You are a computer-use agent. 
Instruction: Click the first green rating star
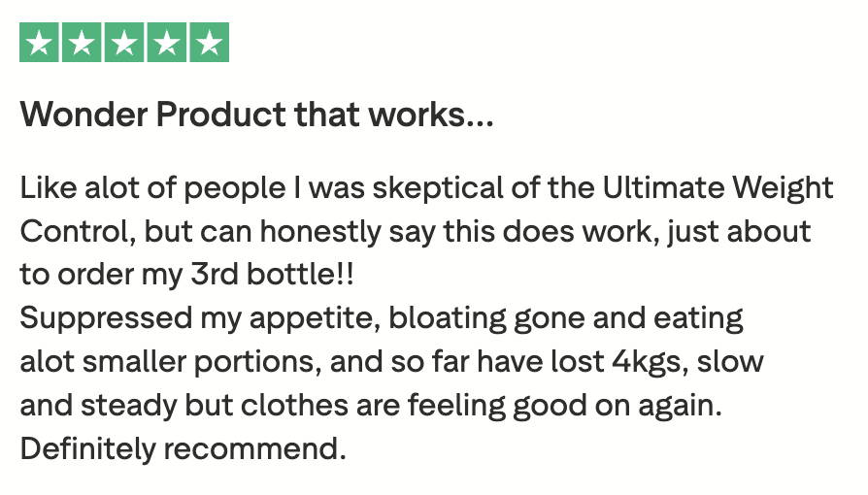39,42
